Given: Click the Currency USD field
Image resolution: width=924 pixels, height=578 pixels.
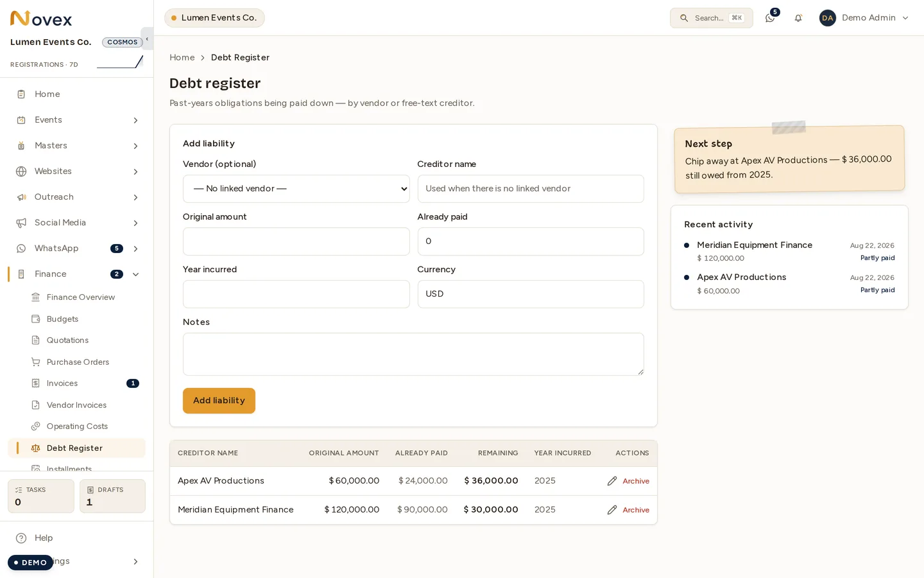Looking at the screenshot, I should (x=531, y=294).
